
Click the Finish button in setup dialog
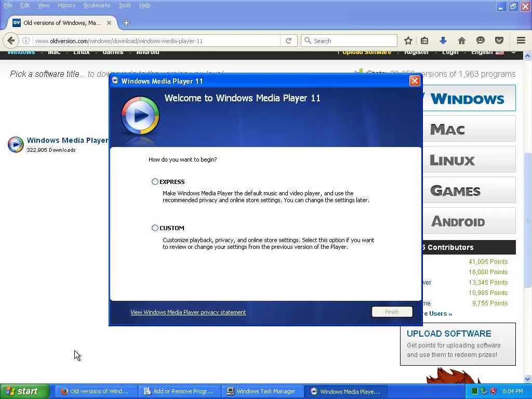click(392, 312)
